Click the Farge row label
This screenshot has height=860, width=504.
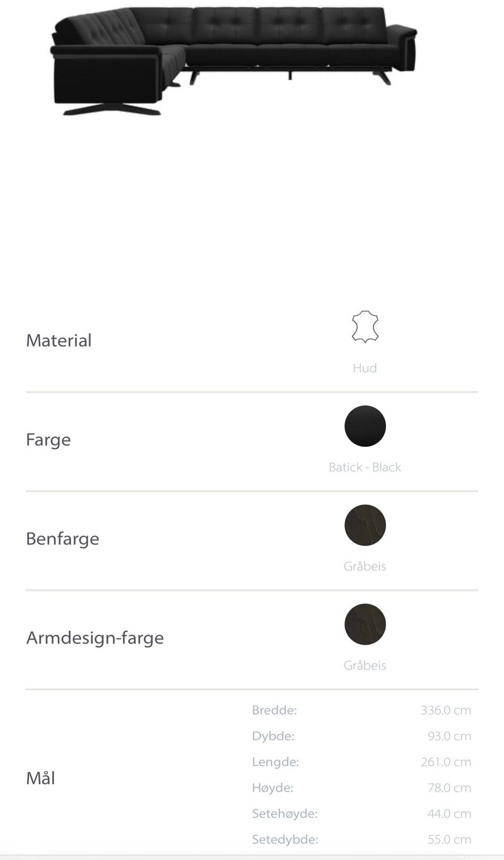click(x=48, y=439)
